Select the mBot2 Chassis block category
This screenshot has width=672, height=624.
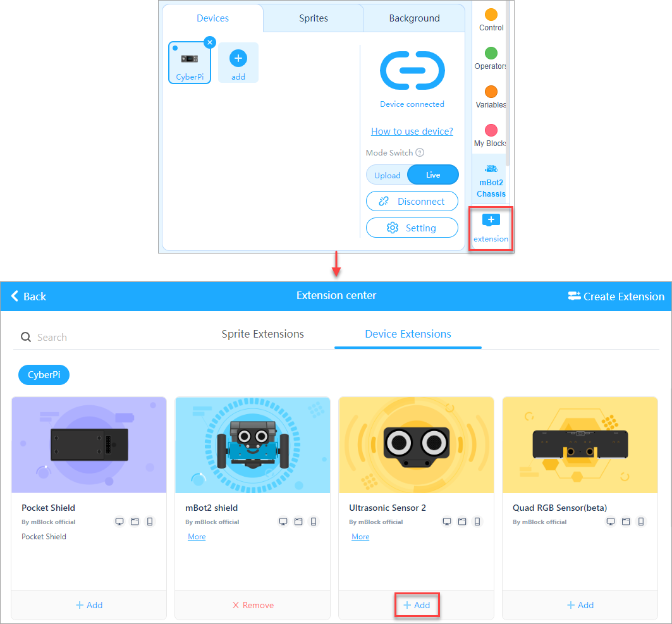(x=491, y=180)
